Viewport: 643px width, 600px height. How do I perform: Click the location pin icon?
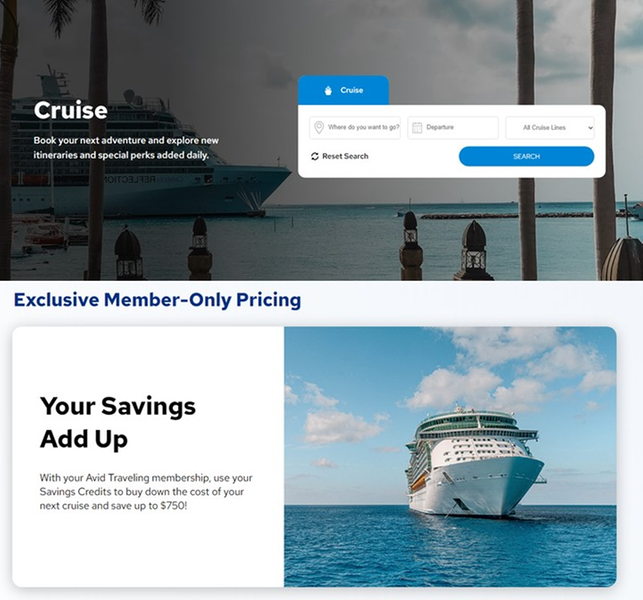click(319, 128)
